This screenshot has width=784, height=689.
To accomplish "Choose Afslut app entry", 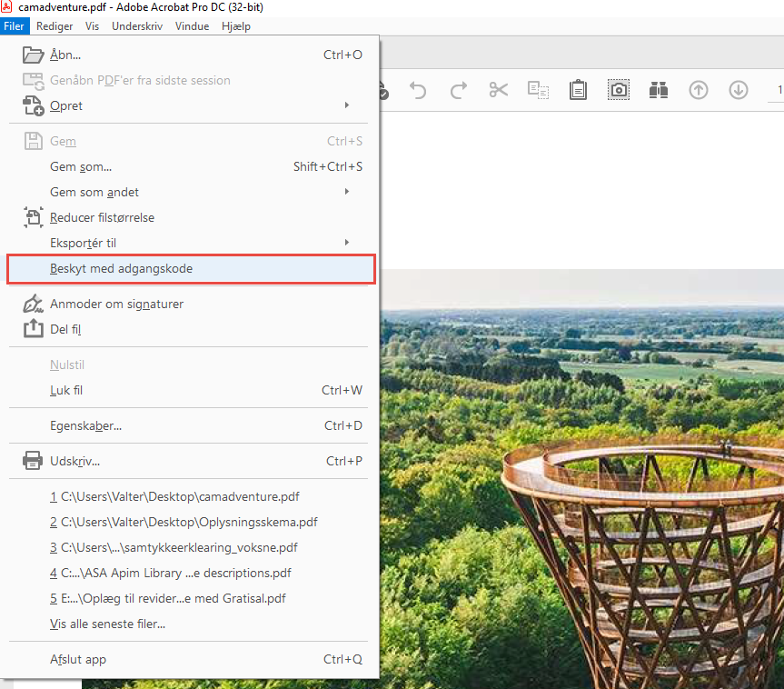I will (188, 660).
